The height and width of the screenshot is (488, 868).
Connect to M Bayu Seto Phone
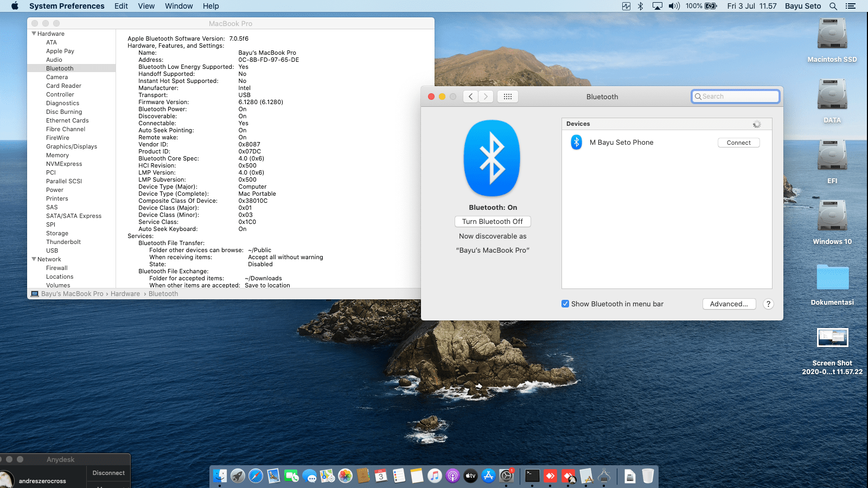click(x=739, y=143)
